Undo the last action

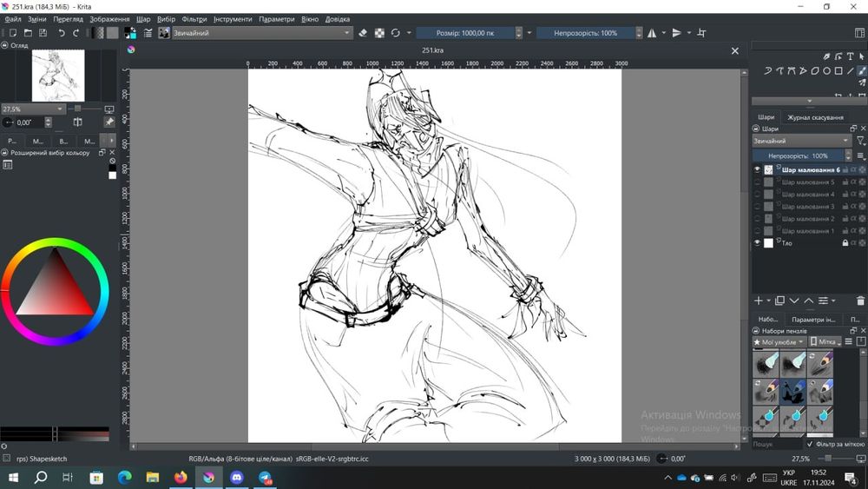click(62, 33)
